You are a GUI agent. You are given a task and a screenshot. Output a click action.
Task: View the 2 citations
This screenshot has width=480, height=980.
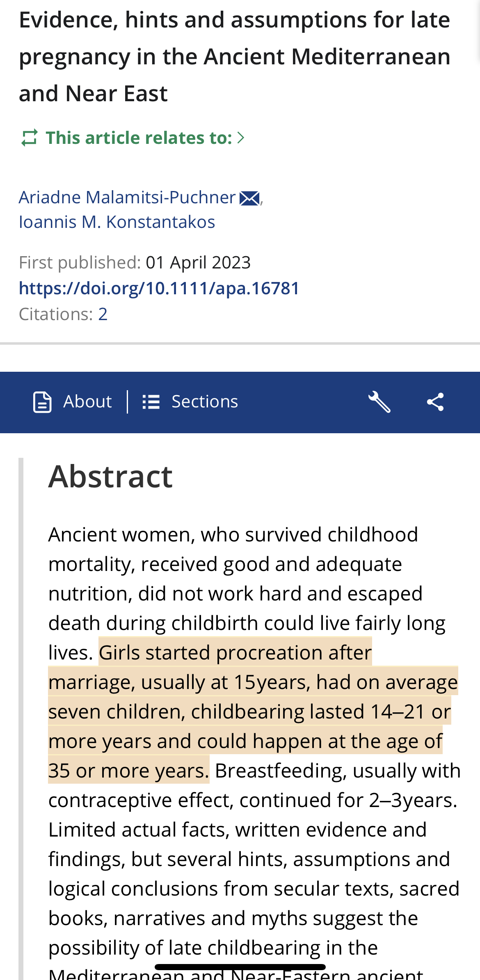[x=103, y=314]
